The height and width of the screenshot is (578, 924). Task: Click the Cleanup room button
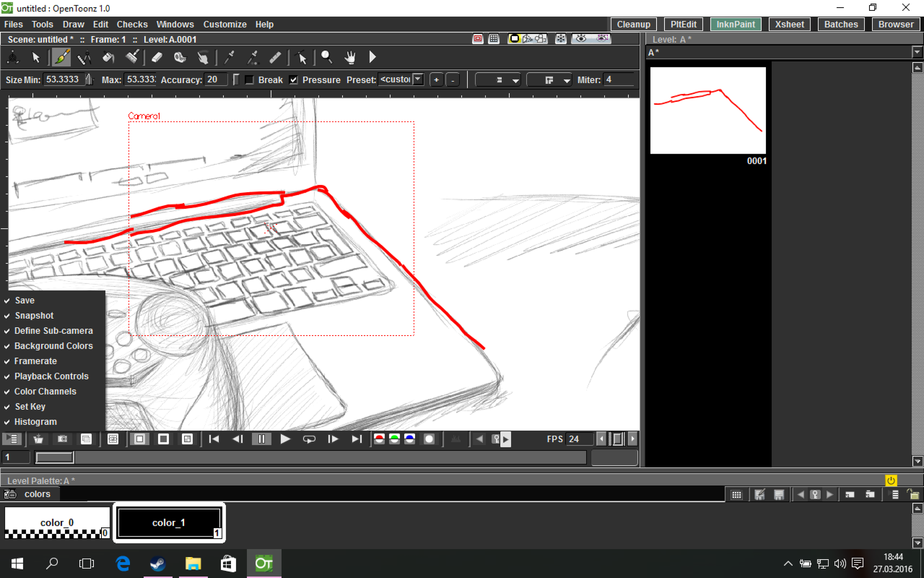(x=633, y=24)
